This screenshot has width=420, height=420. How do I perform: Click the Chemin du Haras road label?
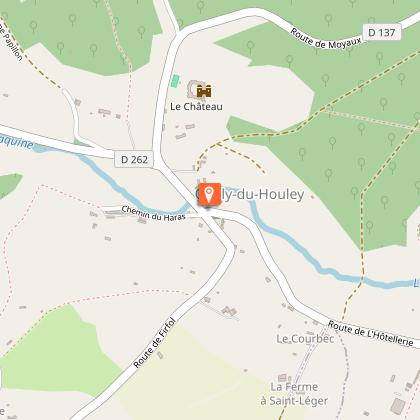(153, 213)
